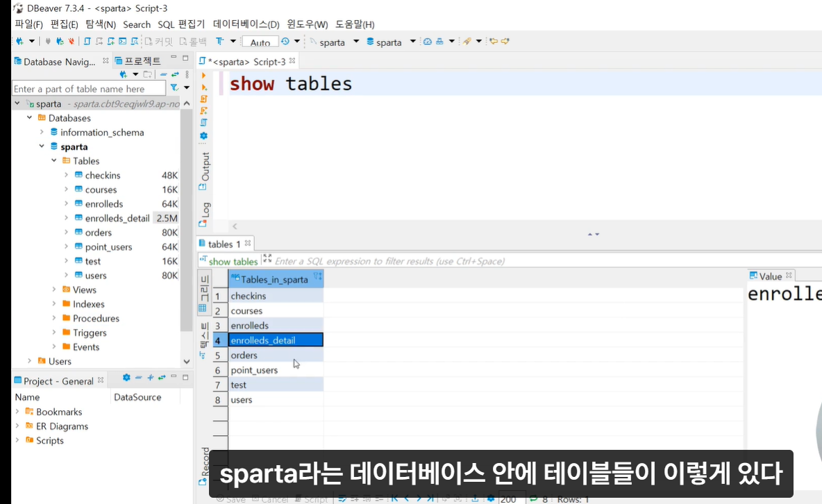Click the New Connection plug icon in main toolbar
822x504 pixels.
click(20, 42)
